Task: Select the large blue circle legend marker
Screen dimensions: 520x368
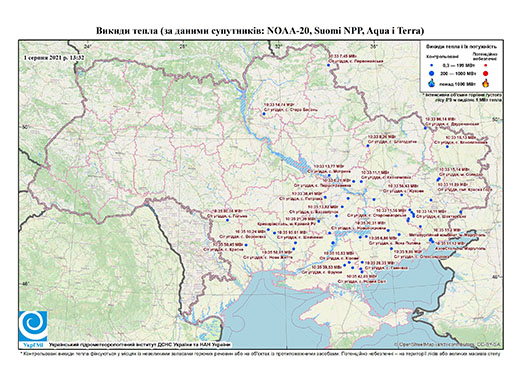Action: 431,73
